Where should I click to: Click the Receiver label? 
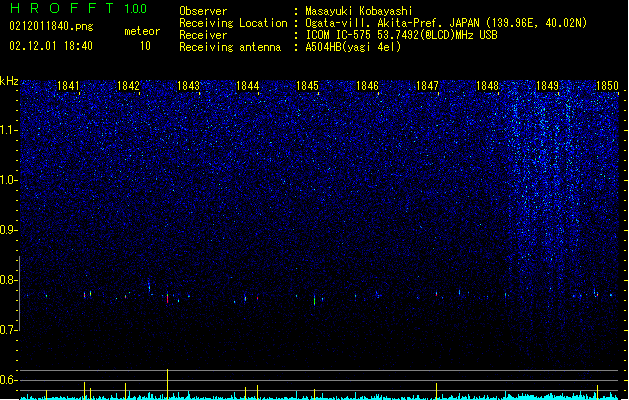coord(203,35)
